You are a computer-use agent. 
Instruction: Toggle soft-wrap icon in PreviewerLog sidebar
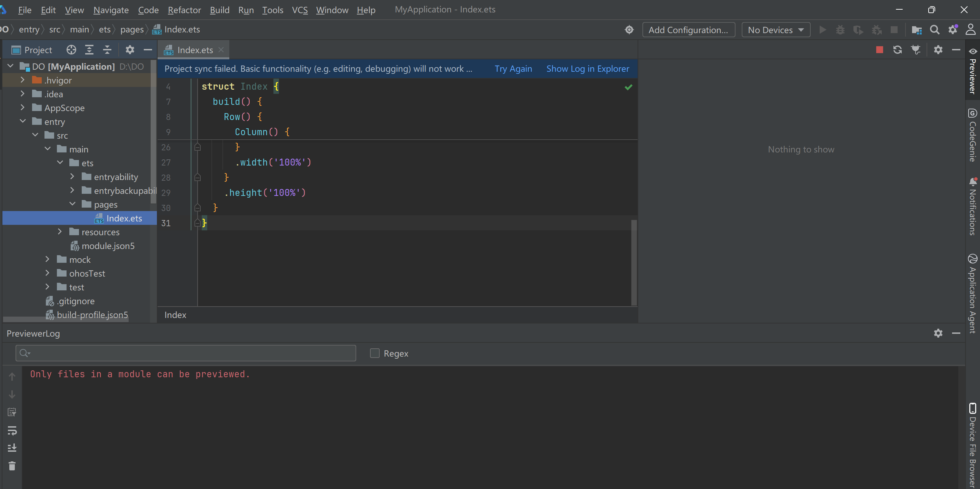(x=12, y=430)
